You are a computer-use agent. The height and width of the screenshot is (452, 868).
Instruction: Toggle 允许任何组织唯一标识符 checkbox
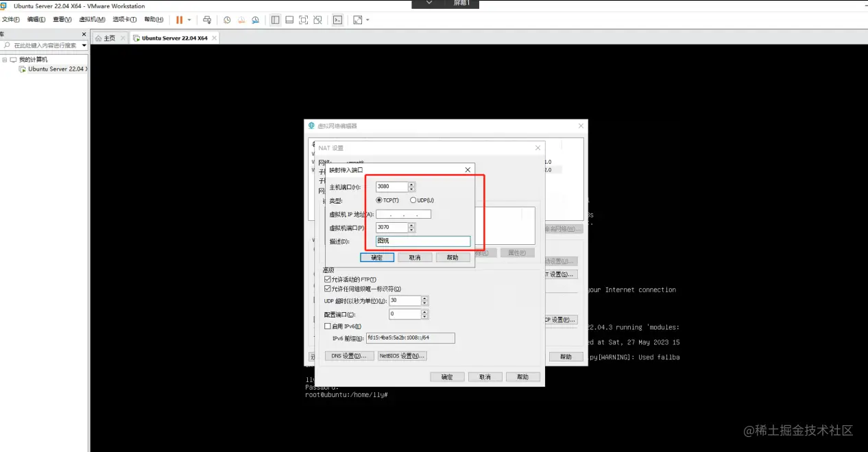pyautogui.click(x=328, y=289)
